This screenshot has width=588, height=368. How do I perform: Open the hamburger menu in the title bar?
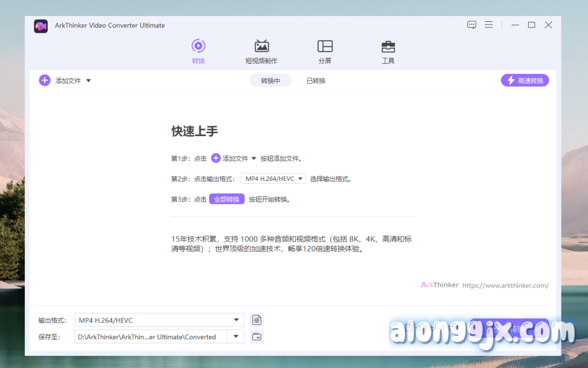point(489,25)
